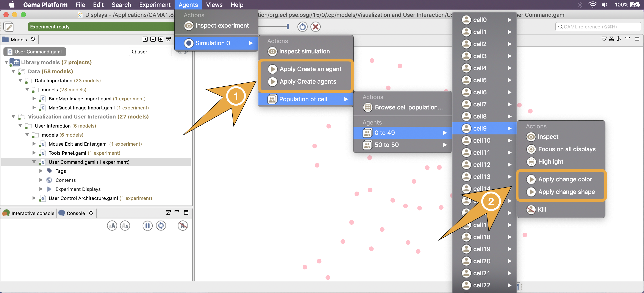Click the Inspect agent action icon
This screenshot has width=644, height=293.
tap(531, 137)
